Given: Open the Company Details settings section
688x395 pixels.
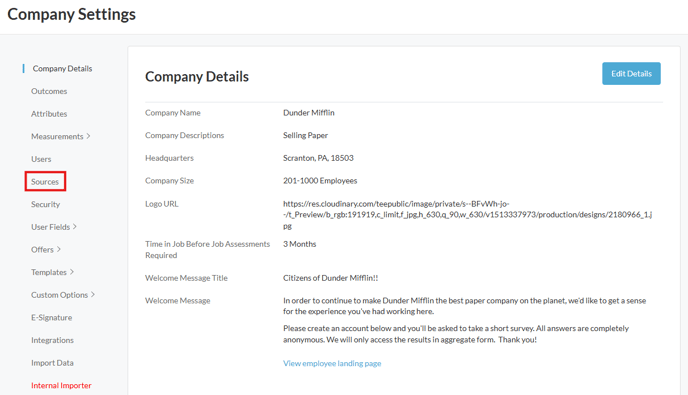Looking at the screenshot, I should pyautogui.click(x=62, y=68).
